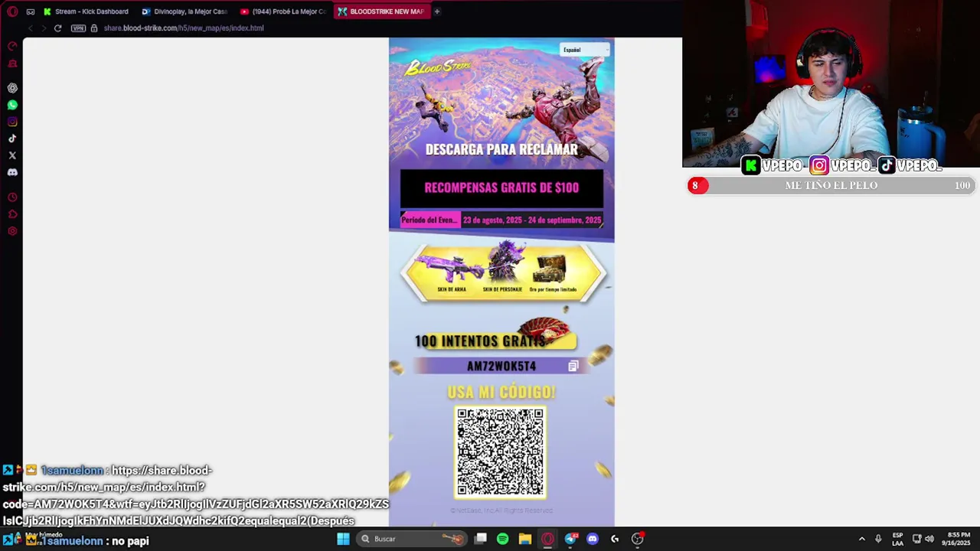
Task: Open WhatsApp from the sidebar
Action: tap(12, 105)
